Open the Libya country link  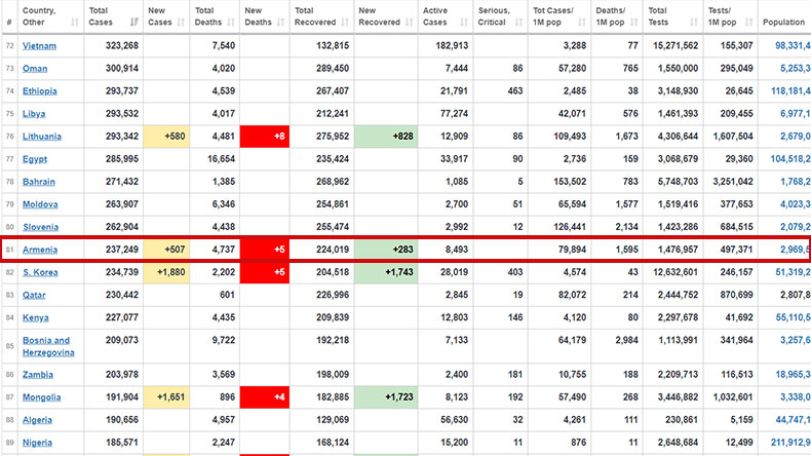click(34, 114)
